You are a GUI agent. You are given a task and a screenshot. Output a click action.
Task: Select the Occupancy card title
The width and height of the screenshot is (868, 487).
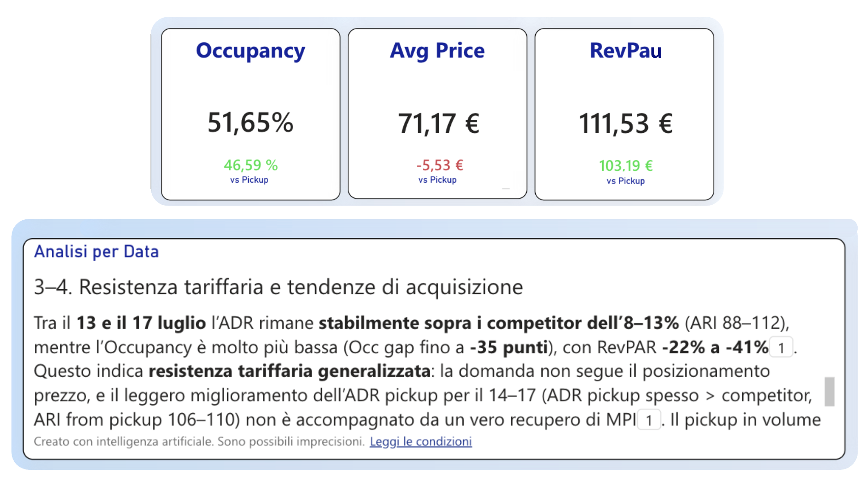click(x=250, y=51)
